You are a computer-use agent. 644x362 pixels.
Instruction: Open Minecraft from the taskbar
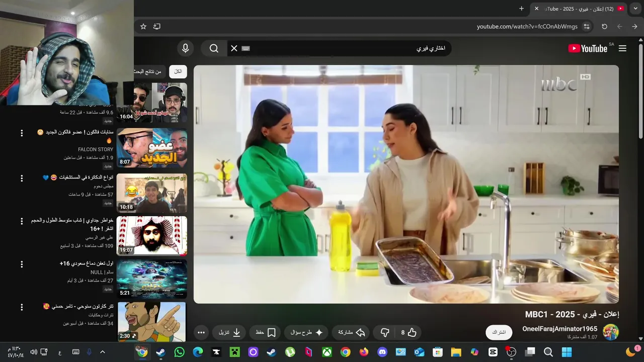point(234,352)
